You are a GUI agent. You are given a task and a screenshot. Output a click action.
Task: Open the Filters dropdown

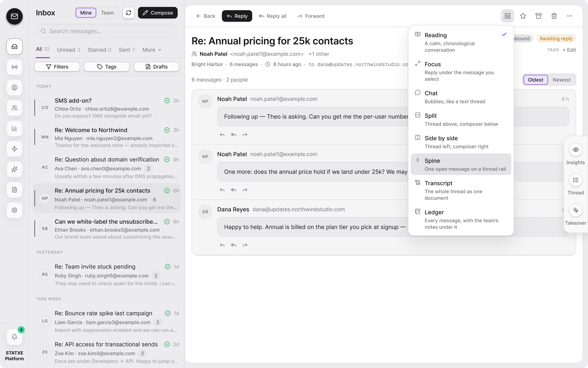coord(57,67)
